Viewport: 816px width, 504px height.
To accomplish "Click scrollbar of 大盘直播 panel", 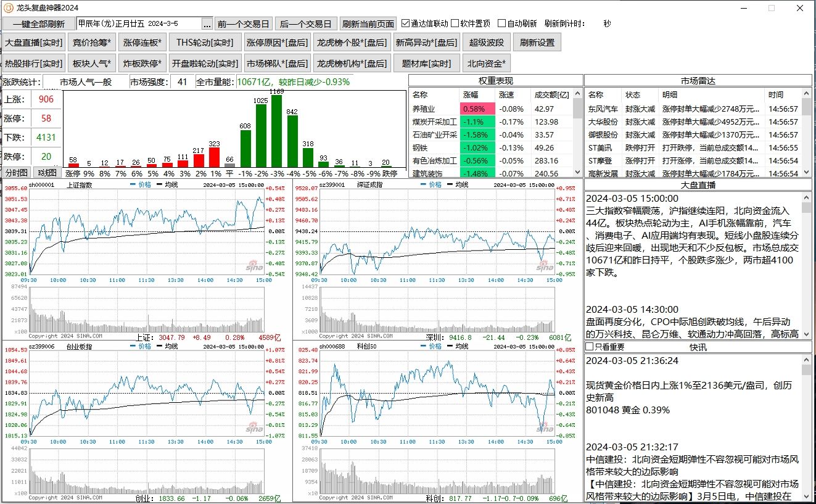I will [x=806, y=265].
